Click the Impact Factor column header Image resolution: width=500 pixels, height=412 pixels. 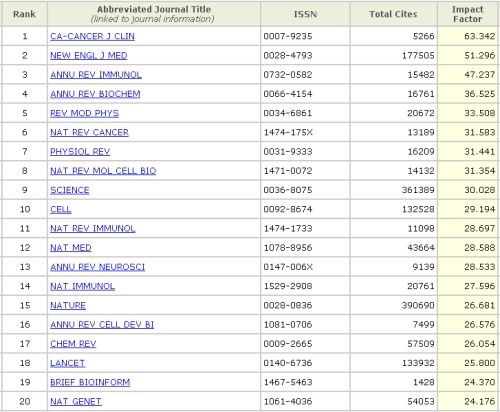(468, 14)
